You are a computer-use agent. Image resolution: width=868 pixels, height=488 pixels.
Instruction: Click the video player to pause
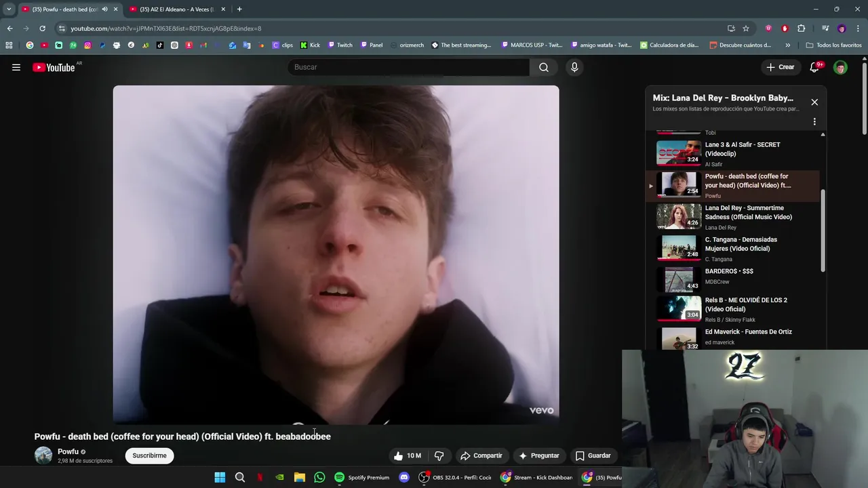pos(336,255)
